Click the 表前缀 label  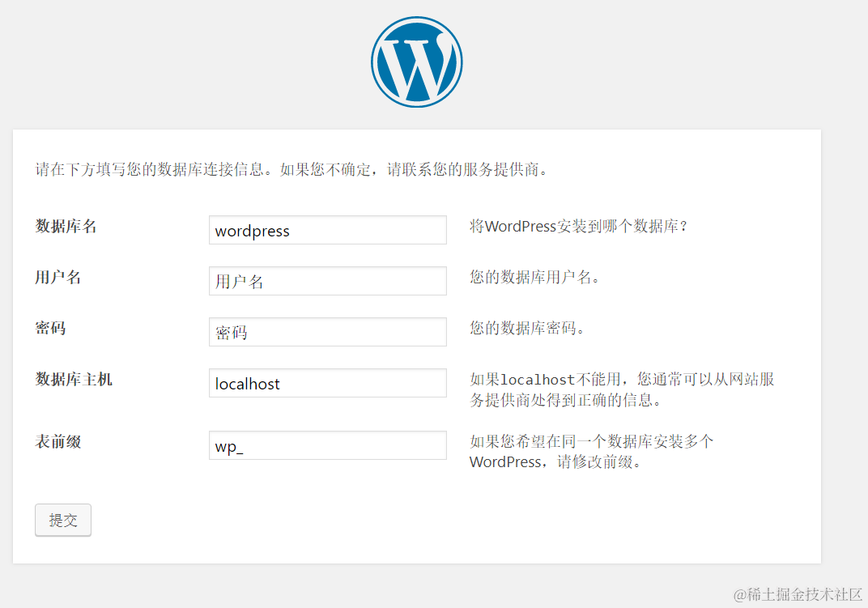[x=58, y=441]
